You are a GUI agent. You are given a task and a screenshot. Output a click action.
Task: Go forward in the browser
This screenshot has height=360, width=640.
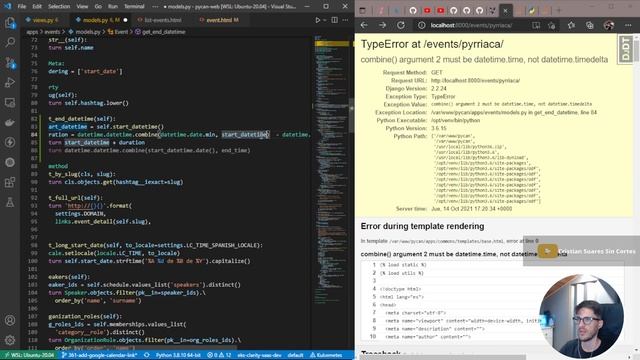[382, 25]
